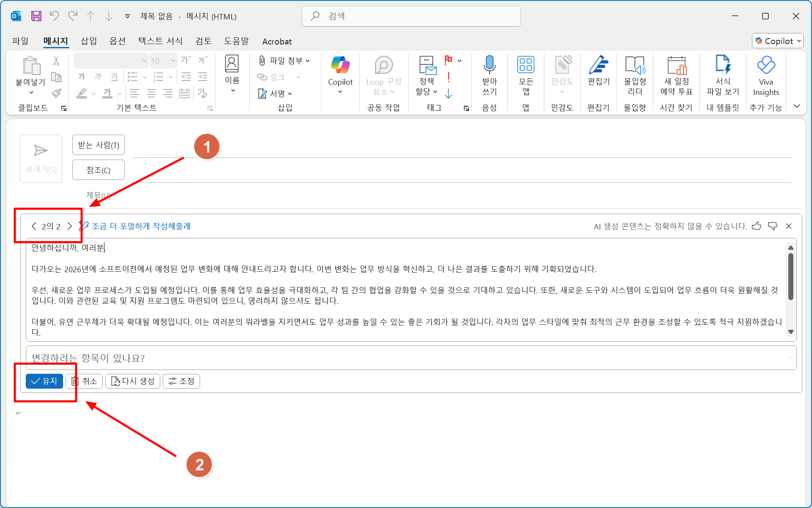The height and width of the screenshot is (508, 812).
Task: Open Viva Insights add-in
Action: click(765, 66)
